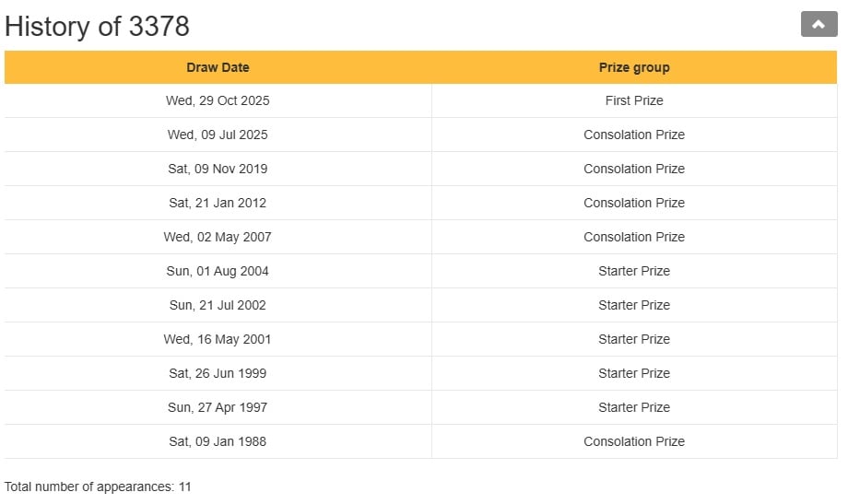This screenshot has height=504, width=848.
Task: Click the Draw Date column header
Action: [x=218, y=67]
